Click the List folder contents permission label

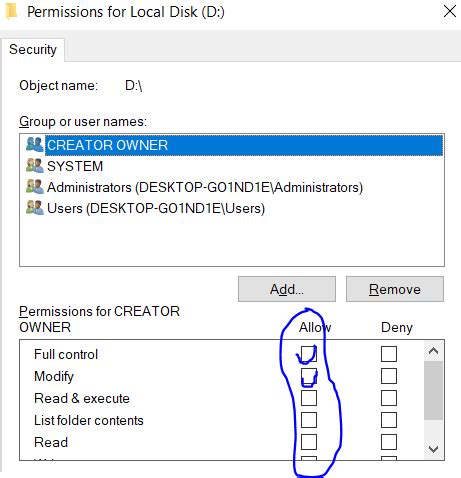pos(89,420)
